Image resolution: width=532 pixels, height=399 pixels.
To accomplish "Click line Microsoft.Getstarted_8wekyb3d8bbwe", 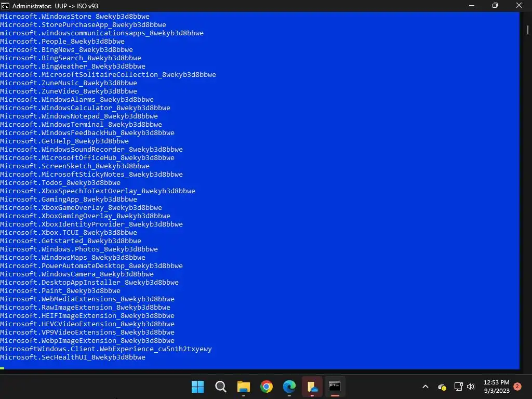I will tap(71, 241).
